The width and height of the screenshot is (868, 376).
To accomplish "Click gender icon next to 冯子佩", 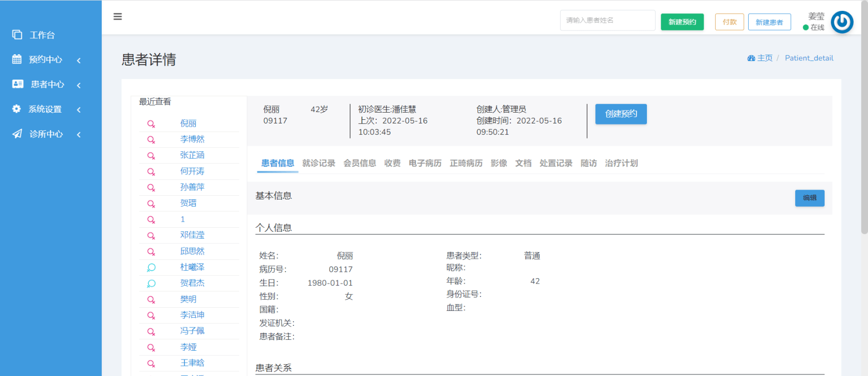I will (151, 331).
